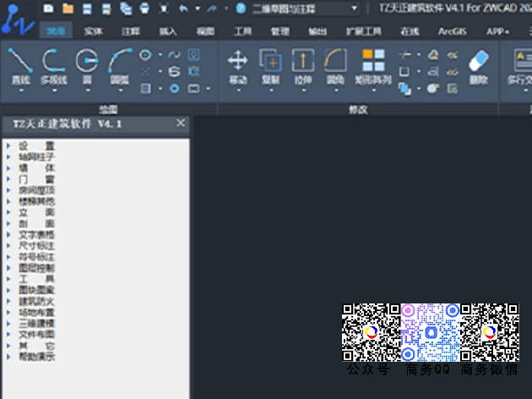Screen dimensions: 532x399
Task: Click the undo arrow
Action: coord(183,8)
